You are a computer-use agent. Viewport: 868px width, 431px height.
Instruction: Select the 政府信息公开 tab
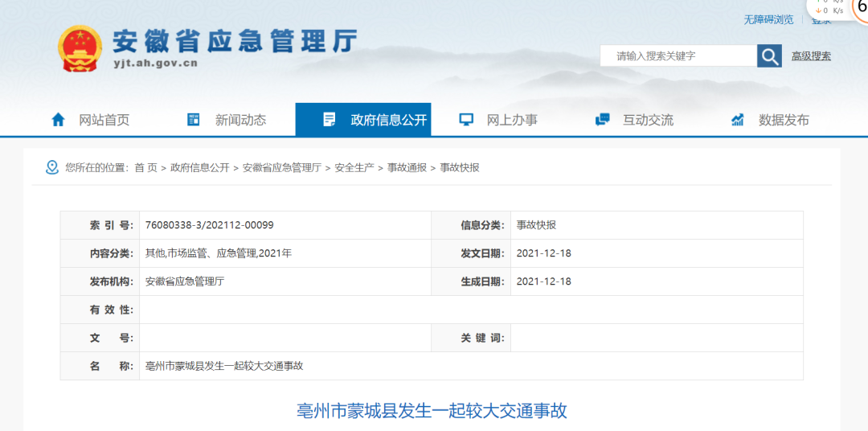click(363, 120)
